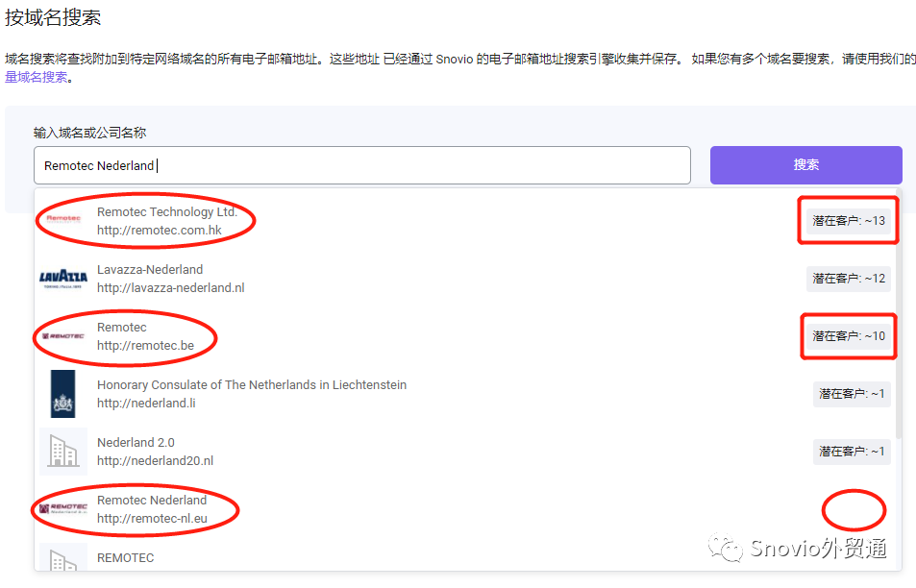Click the 潜在客户: ~10 badge

click(848, 336)
